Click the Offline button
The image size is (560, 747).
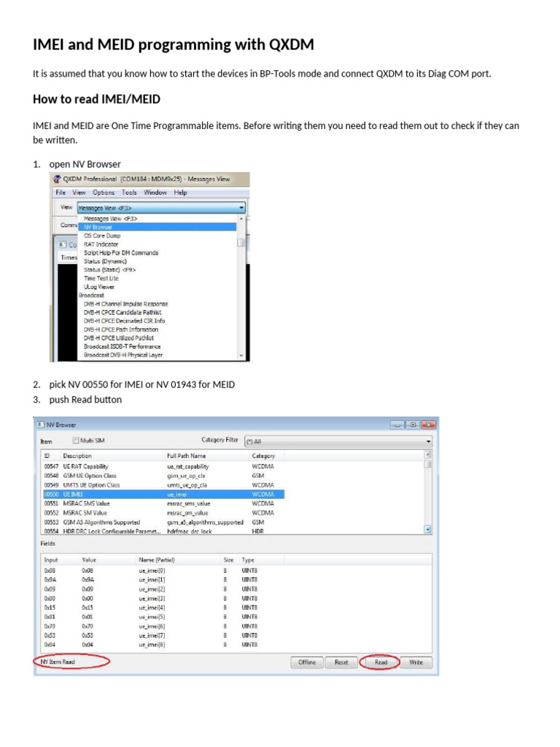[307, 662]
